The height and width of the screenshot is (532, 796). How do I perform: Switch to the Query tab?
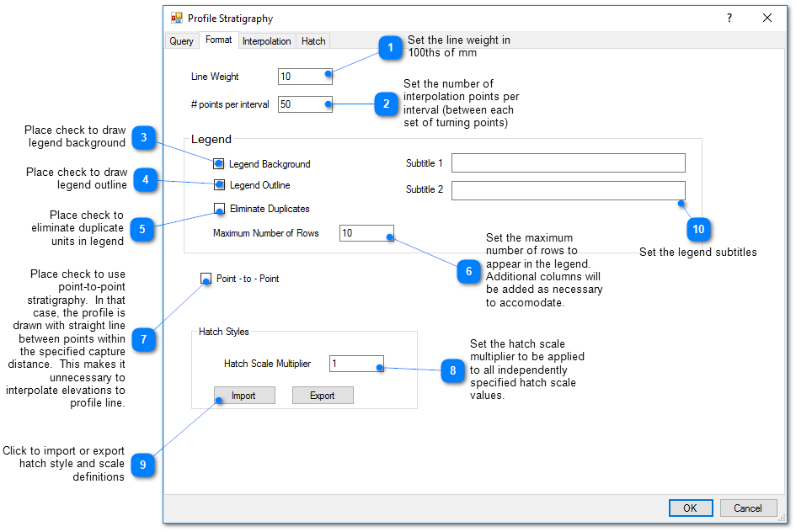[181, 41]
